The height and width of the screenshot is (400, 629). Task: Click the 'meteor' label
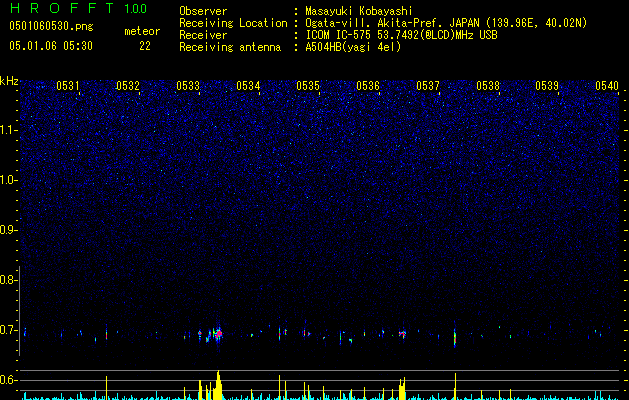tap(142, 31)
